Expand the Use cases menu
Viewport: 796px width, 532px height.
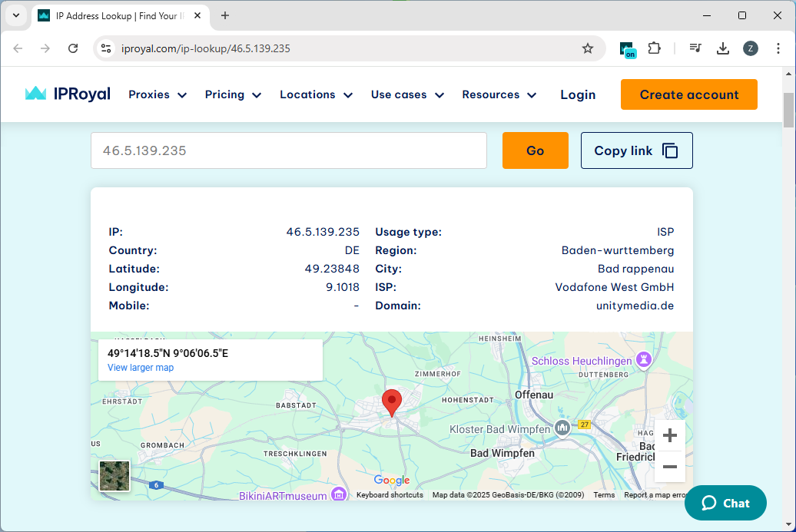(408, 94)
